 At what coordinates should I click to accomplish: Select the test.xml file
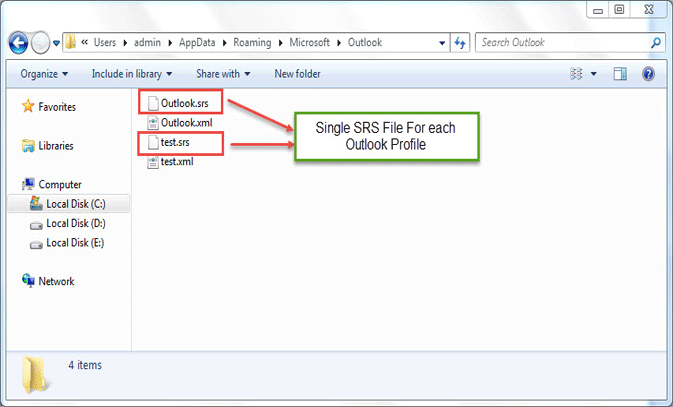point(177,162)
